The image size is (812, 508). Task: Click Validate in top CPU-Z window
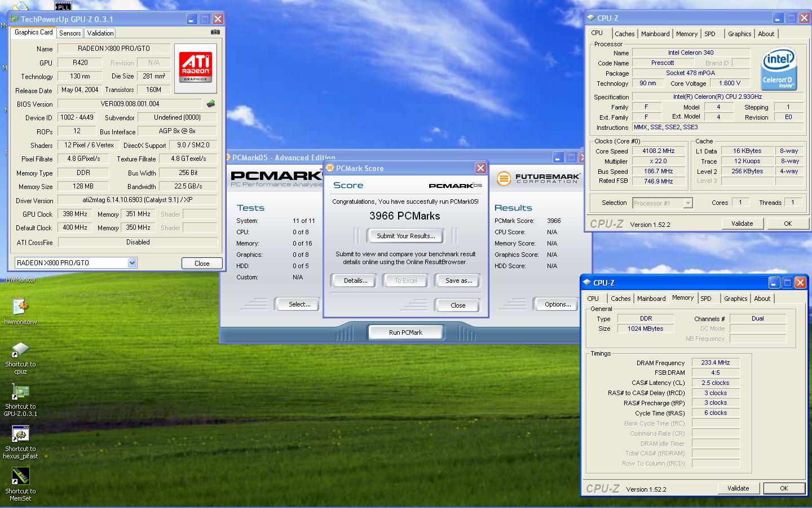[x=742, y=224]
